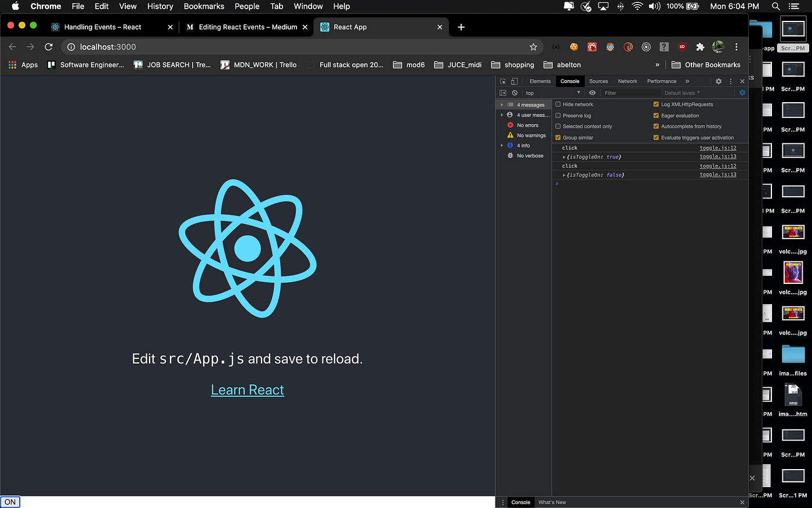Click the Wi-Fi icon in menu bar
812x508 pixels.
tap(637, 6)
